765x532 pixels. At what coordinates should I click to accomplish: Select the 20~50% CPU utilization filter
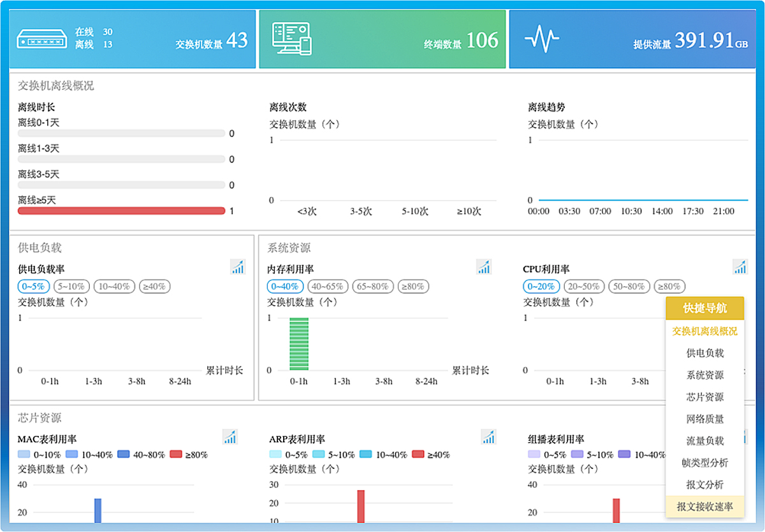(x=584, y=287)
